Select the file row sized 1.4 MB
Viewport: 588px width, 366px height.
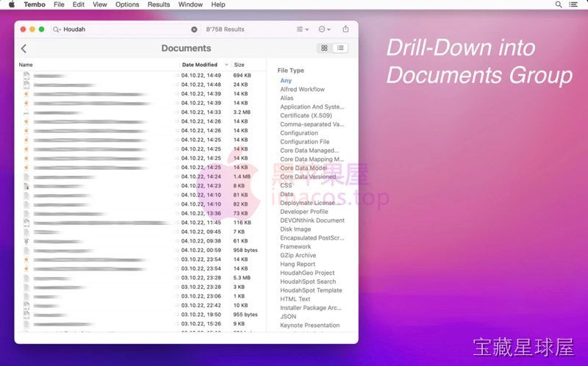[141, 176]
